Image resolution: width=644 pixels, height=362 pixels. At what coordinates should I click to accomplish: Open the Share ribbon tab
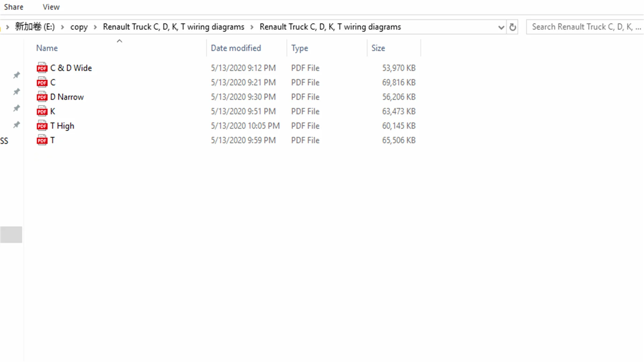[x=13, y=7]
